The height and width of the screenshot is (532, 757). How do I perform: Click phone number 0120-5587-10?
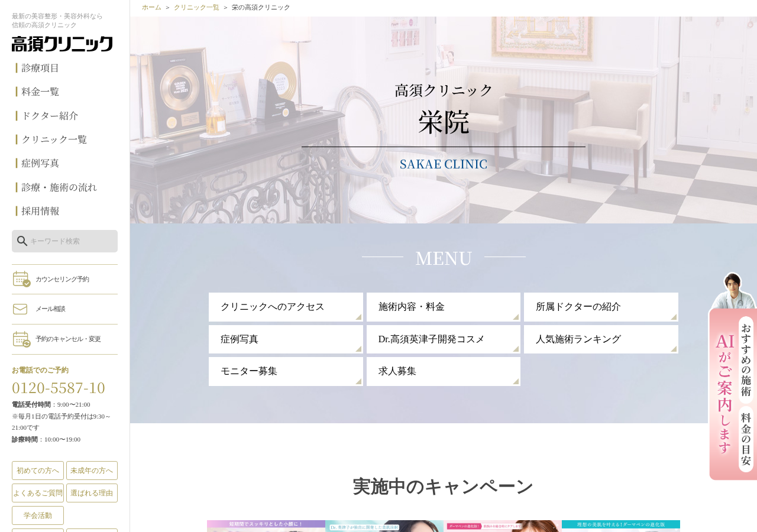(x=59, y=388)
